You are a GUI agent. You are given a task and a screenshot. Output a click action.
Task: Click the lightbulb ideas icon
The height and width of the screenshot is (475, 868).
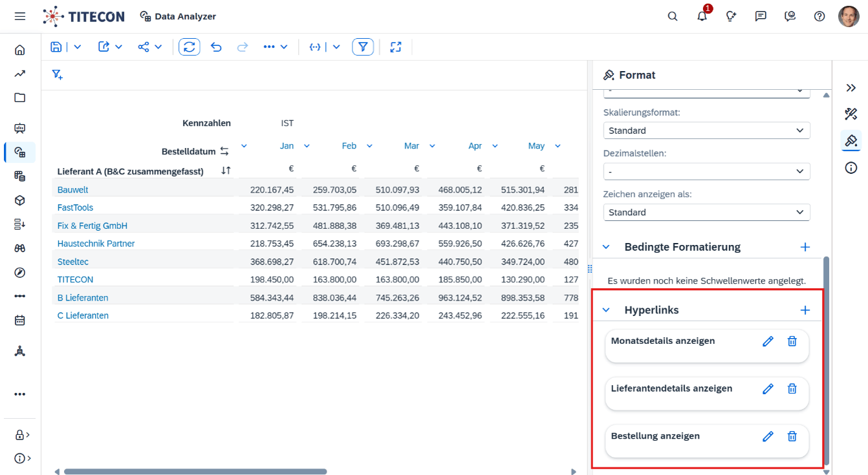[732, 16]
